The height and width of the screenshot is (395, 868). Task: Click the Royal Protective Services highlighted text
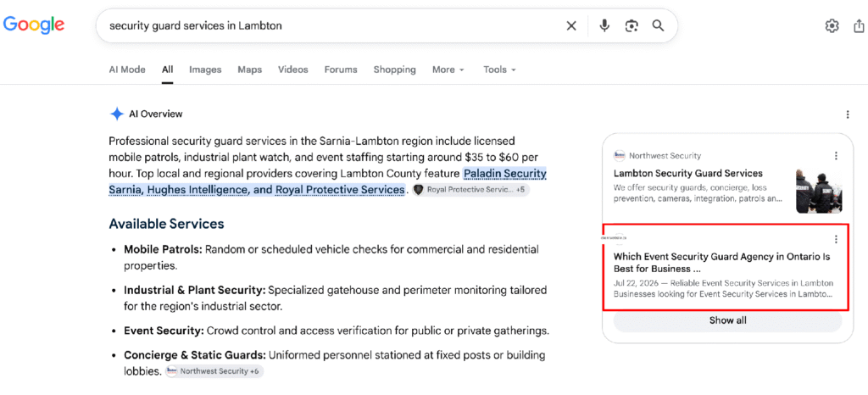340,190
